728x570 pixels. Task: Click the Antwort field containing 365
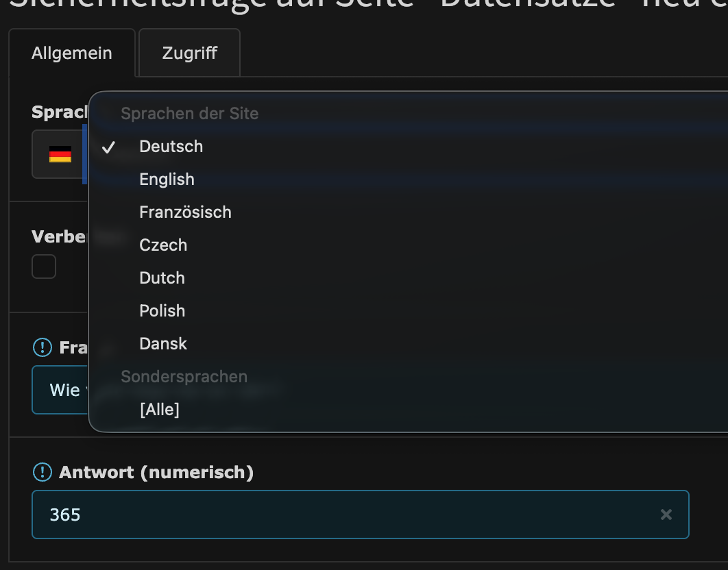343,515
